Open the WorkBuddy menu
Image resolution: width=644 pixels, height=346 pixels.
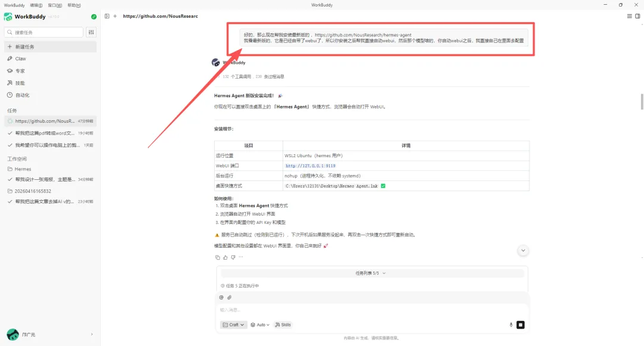point(14,5)
